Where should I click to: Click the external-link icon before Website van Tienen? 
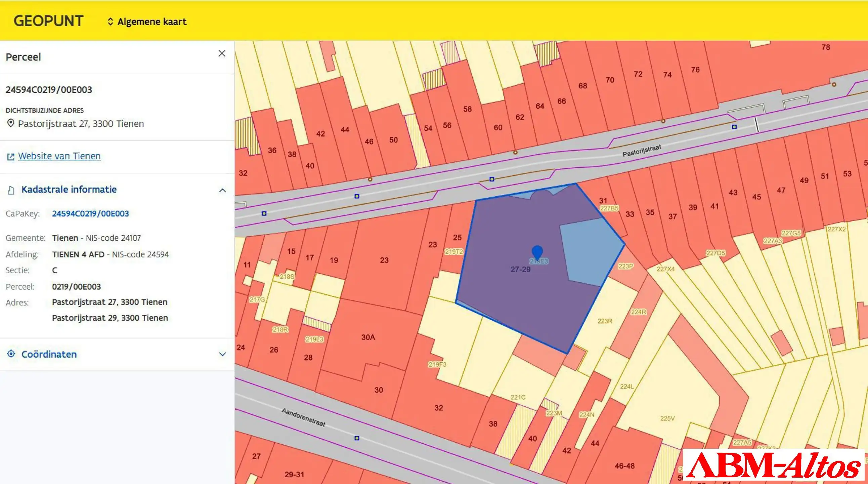[11, 157]
